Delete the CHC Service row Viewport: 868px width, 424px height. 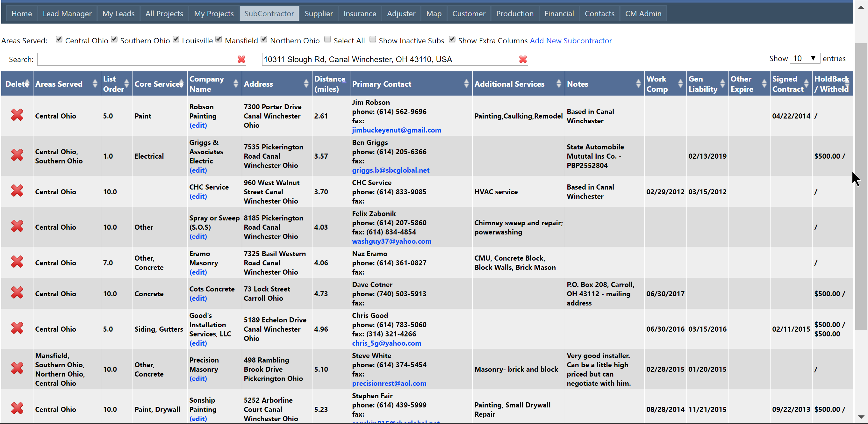[17, 191]
